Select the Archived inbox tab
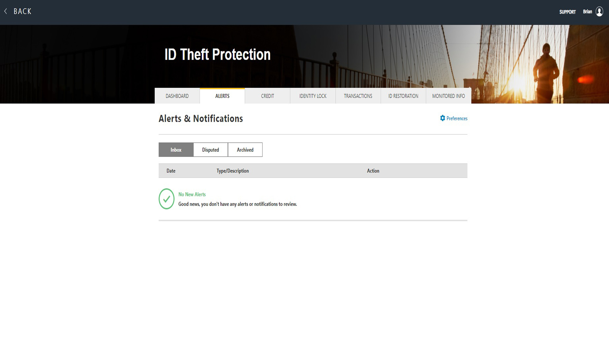The height and width of the screenshot is (364, 609). click(x=245, y=150)
